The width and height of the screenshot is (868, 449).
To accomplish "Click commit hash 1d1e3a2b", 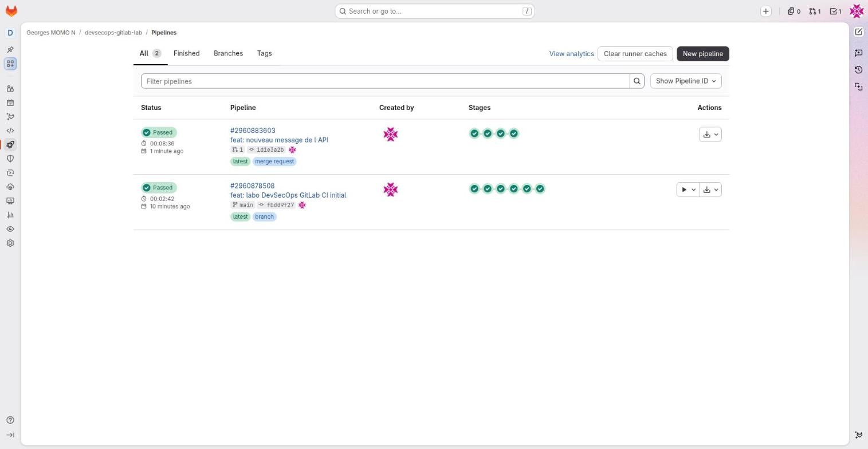I will coord(270,150).
